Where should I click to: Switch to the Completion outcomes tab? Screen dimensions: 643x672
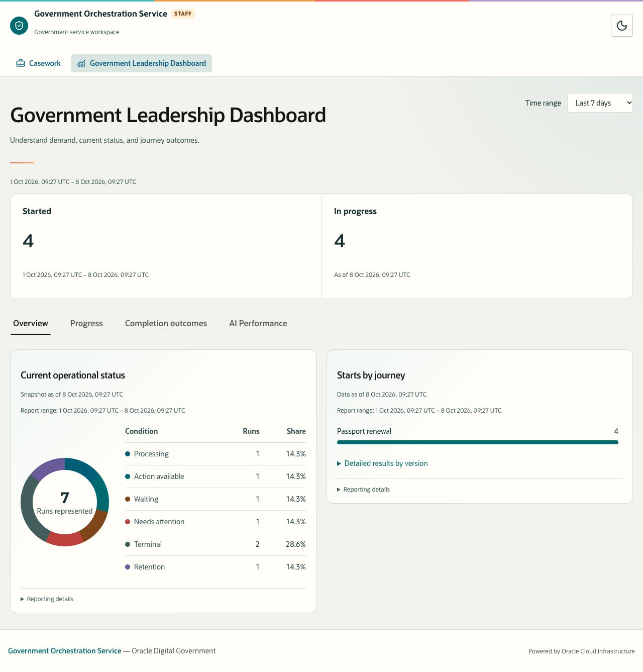[x=166, y=324]
